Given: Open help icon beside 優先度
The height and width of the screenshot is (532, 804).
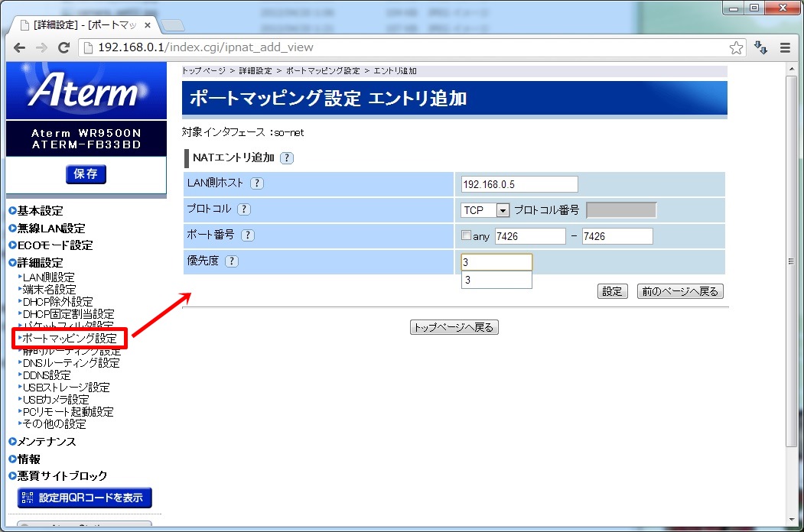Looking at the screenshot, I should pyautogui.click(x=232, y=261).
